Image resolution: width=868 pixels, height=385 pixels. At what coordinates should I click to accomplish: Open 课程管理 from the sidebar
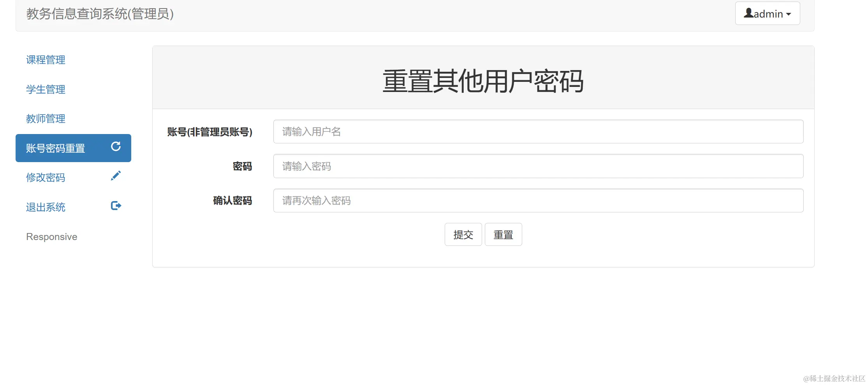46,60
